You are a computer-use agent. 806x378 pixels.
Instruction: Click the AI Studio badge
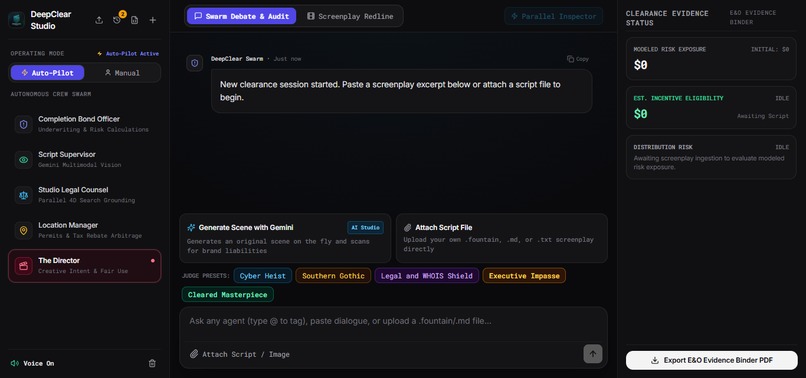[x=365, y=227]
